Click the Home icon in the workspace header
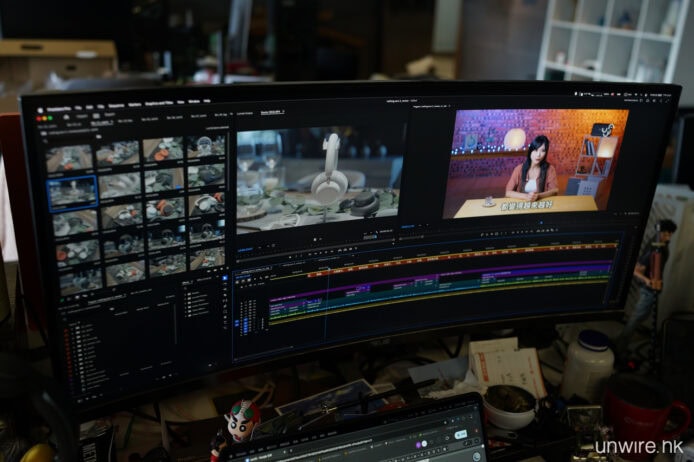 point(68,118)
